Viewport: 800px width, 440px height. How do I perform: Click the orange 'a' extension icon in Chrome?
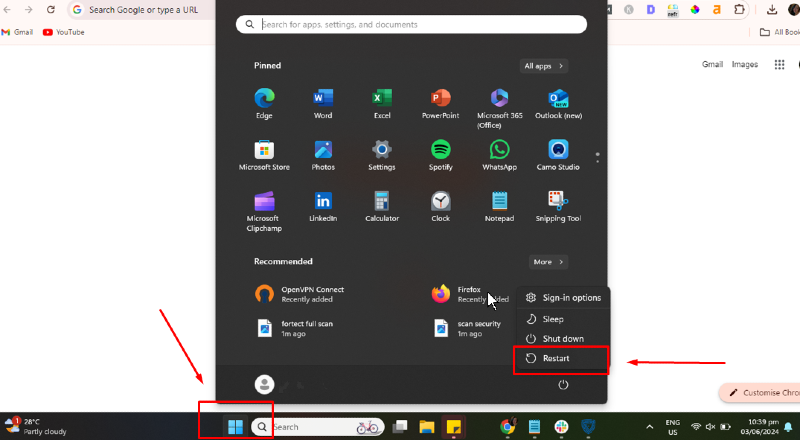[717, 9]
